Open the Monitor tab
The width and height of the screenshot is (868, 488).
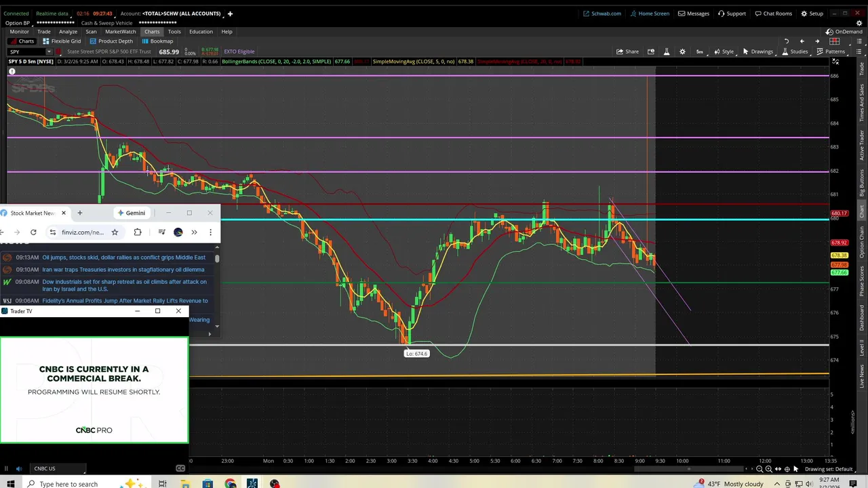tap(19, 31)
